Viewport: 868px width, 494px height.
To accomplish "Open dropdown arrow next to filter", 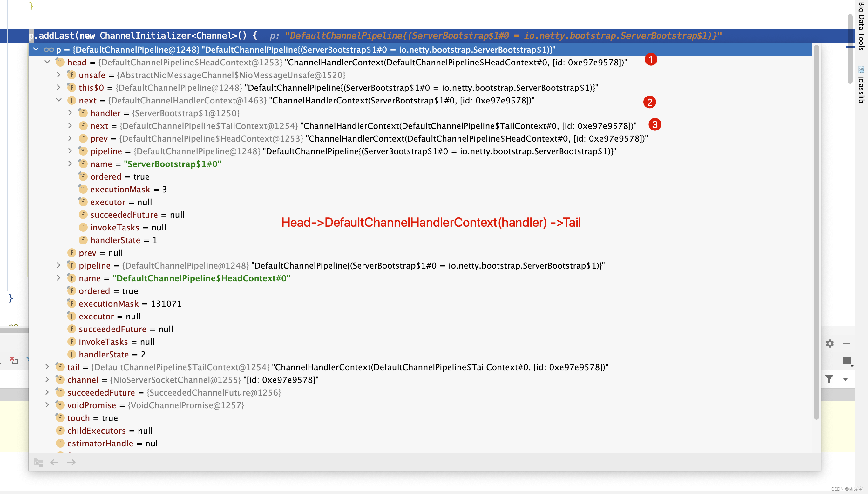I will coord(845,379).
